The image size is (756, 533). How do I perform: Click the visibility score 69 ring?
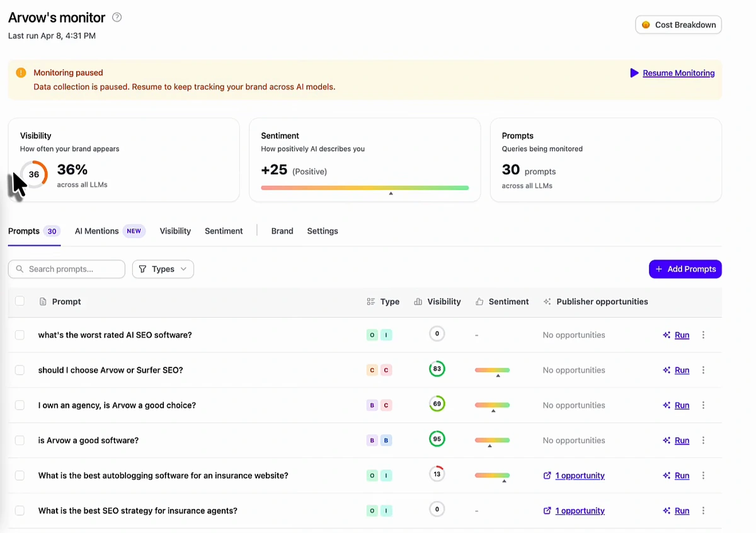(x=437, y=404)
